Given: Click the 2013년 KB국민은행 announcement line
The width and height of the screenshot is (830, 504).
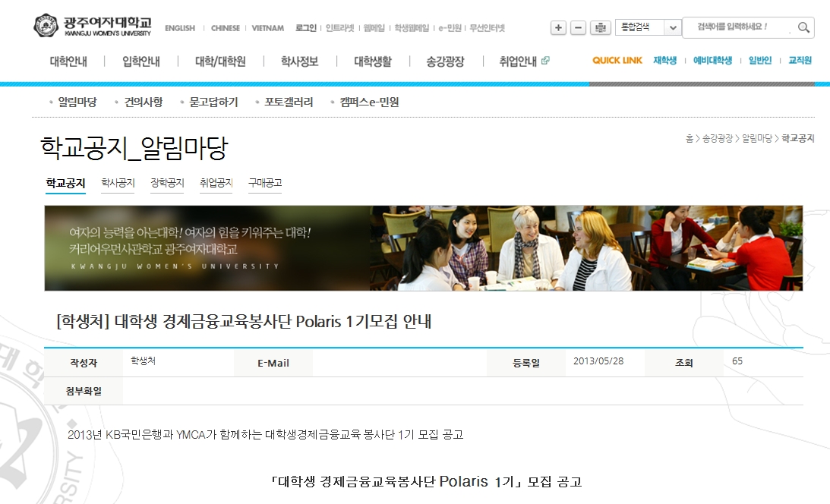Looking at the screenshot, I should pos(265,435).
